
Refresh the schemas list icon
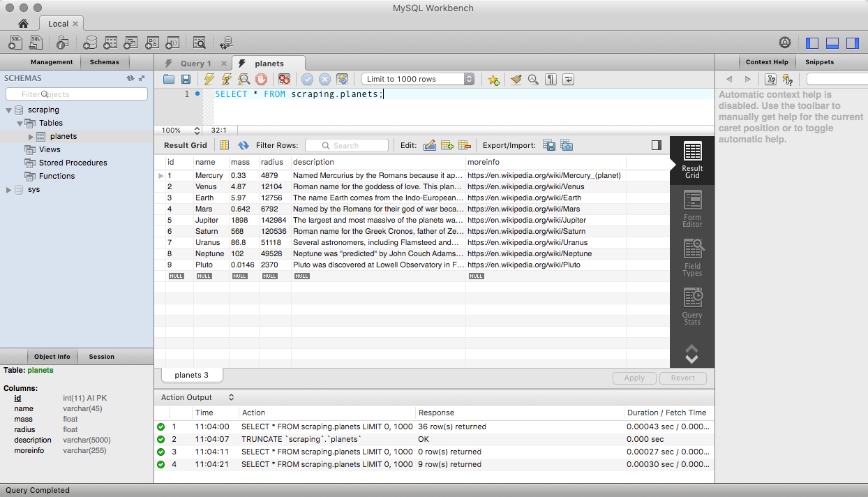pos(130,78)
